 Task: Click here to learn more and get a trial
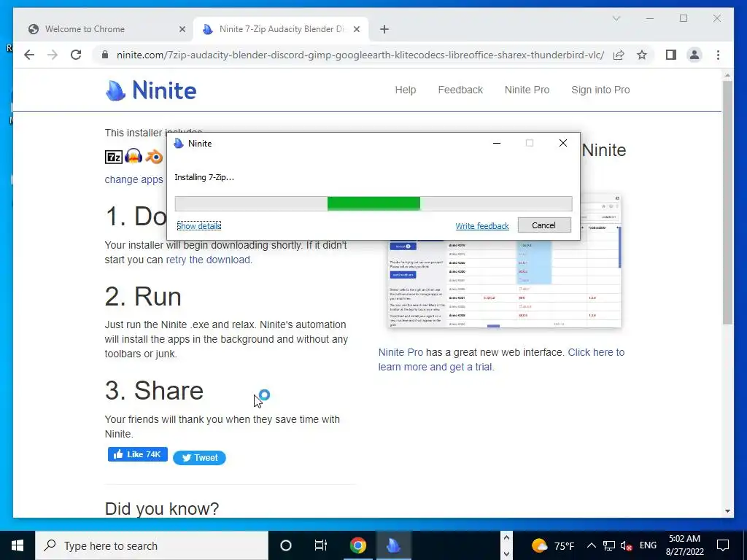[x=501, y=359]
